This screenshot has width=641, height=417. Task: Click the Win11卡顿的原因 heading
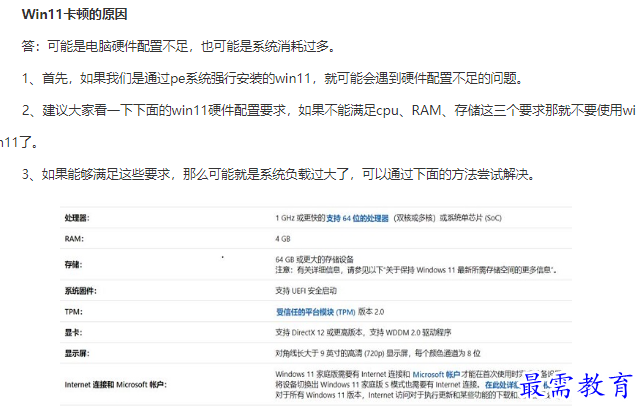pos(74,14)
